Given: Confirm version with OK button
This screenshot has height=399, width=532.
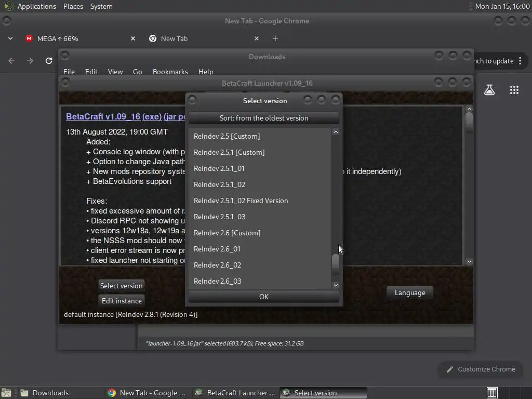Looking at the screenshot, I should click(263, 297).
